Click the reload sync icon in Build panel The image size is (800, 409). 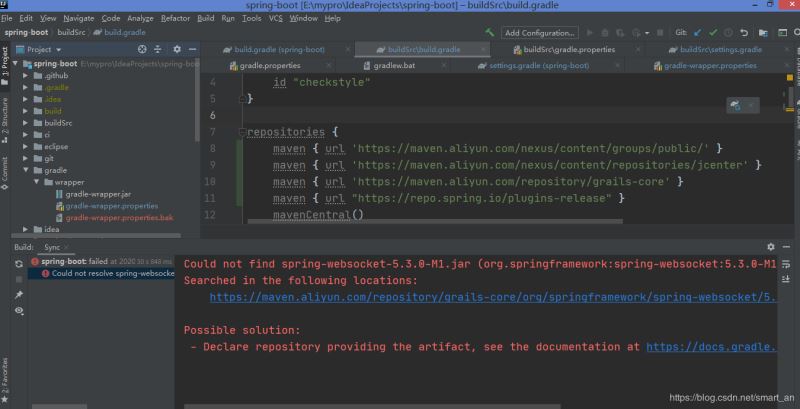tap(18, 263)
